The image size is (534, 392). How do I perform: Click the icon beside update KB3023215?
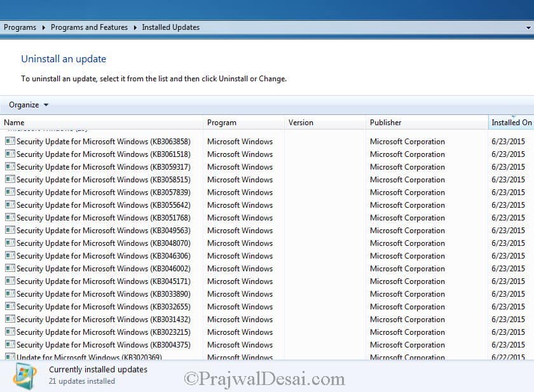[10, 332]
